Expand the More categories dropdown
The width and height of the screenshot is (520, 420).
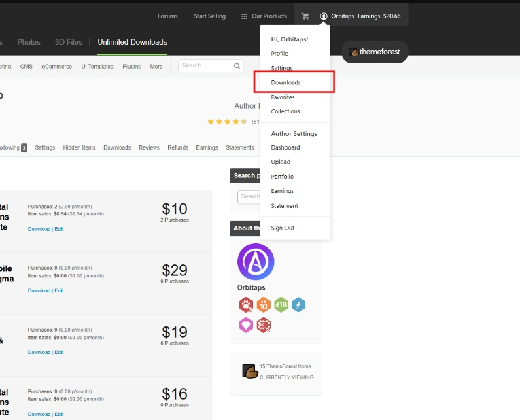156,67
